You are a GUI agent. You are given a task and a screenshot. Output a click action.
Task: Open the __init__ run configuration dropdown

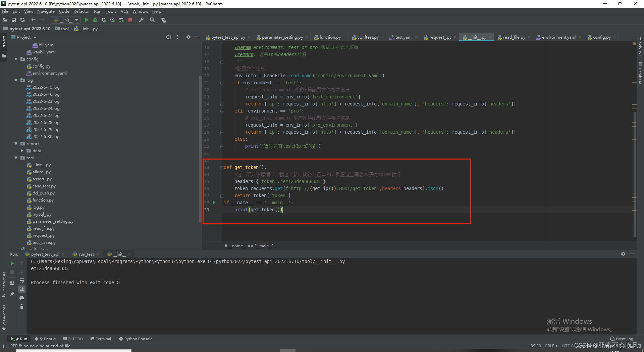coord(66,20)
